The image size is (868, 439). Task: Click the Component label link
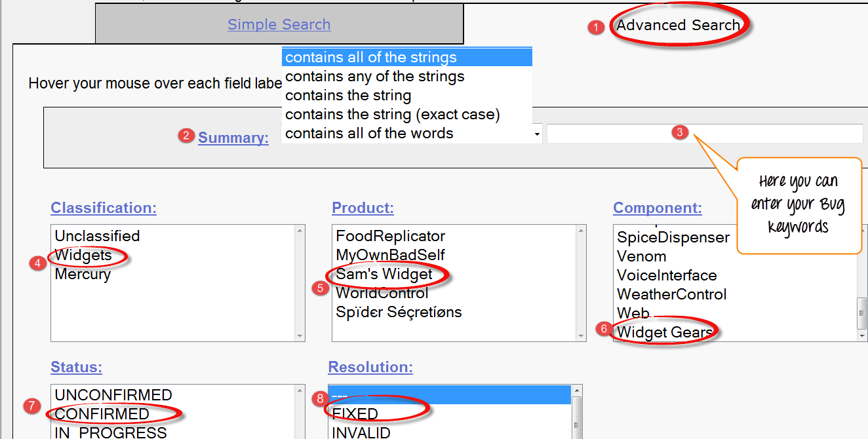pyautogui.click(x=657, y=208)
